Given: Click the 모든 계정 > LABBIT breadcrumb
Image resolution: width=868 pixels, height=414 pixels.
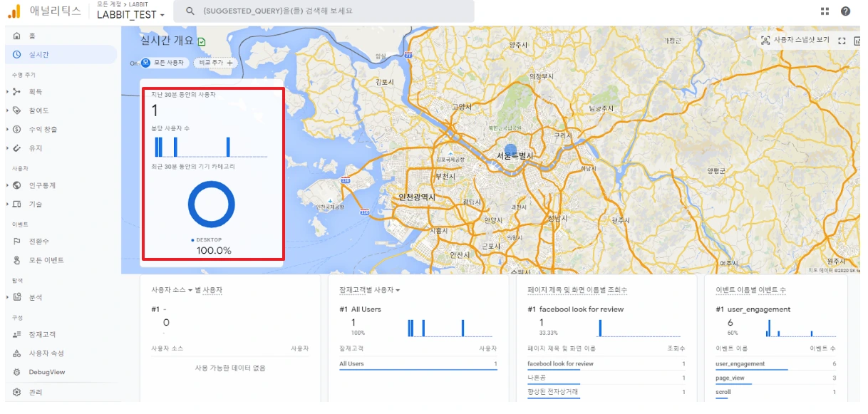Looking at the screenshot, I should 123,4.
